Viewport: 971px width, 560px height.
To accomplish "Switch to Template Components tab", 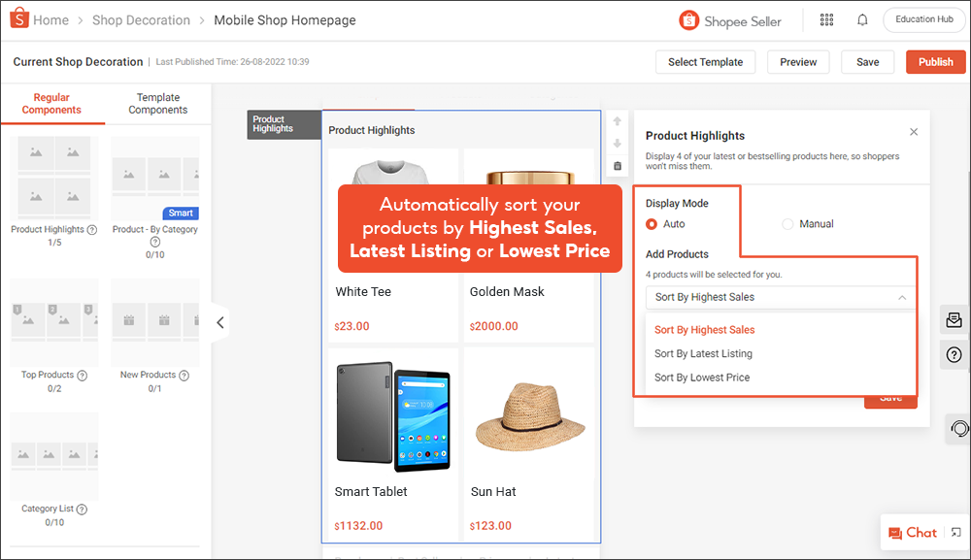I will tap(157, 104).
